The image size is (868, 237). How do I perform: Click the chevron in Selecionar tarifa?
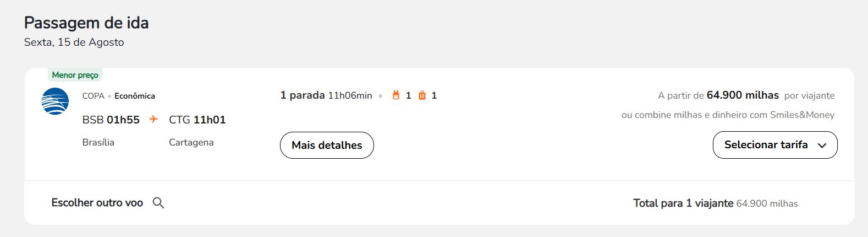pos(822,146)
